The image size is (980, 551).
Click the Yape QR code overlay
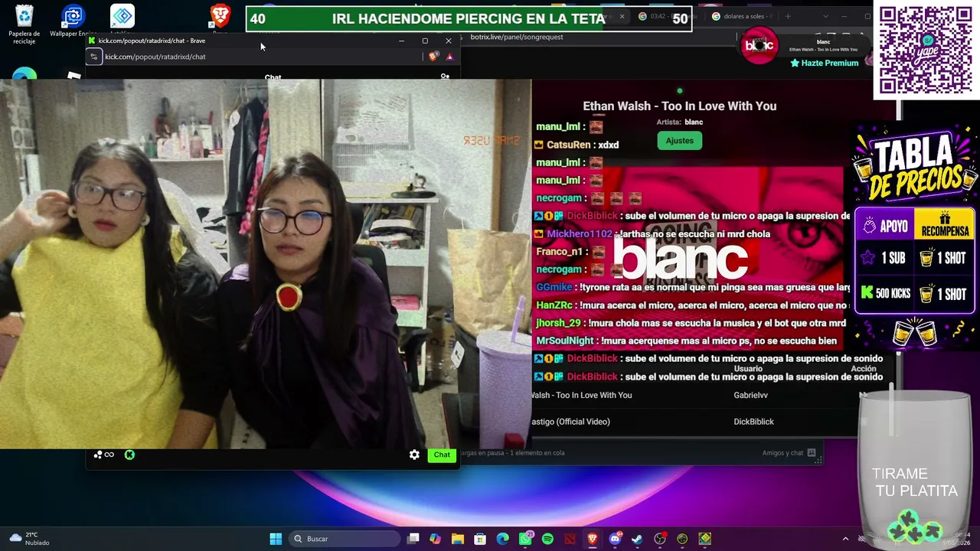(926, 50)
